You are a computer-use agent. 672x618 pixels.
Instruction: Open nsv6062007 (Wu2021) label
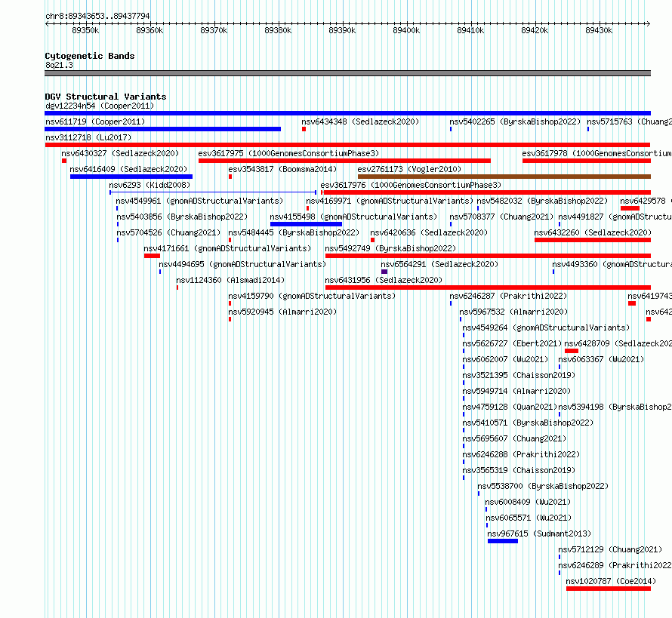(x=505, y=359)
